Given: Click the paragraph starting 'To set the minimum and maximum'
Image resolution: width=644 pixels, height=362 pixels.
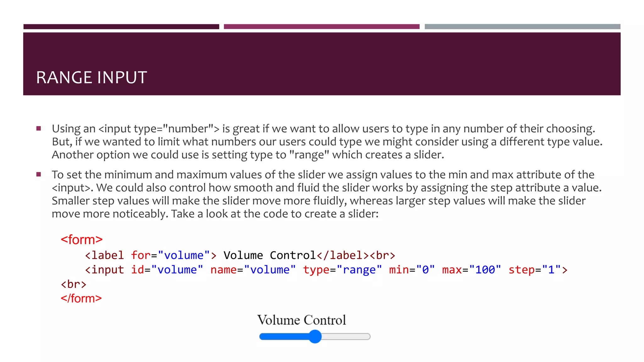Looking at the screenshot, I should [x=327, y=194].
